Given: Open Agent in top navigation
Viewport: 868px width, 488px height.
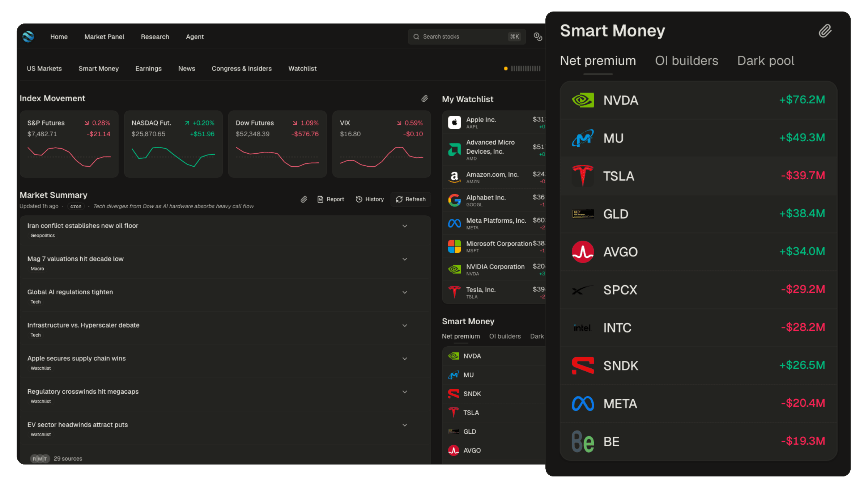Looking at the screenshot, I should (195, 37).
